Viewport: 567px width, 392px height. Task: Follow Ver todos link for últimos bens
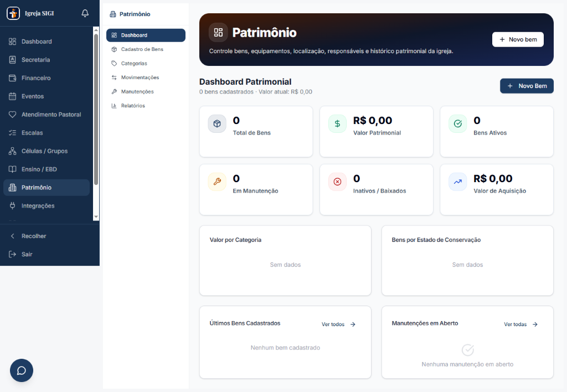click(x=339, y=324)
